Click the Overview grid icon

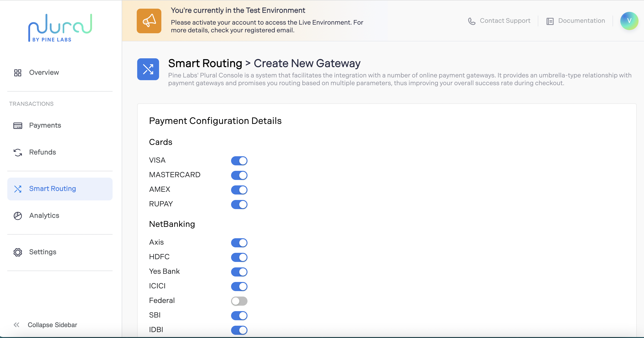18,73
